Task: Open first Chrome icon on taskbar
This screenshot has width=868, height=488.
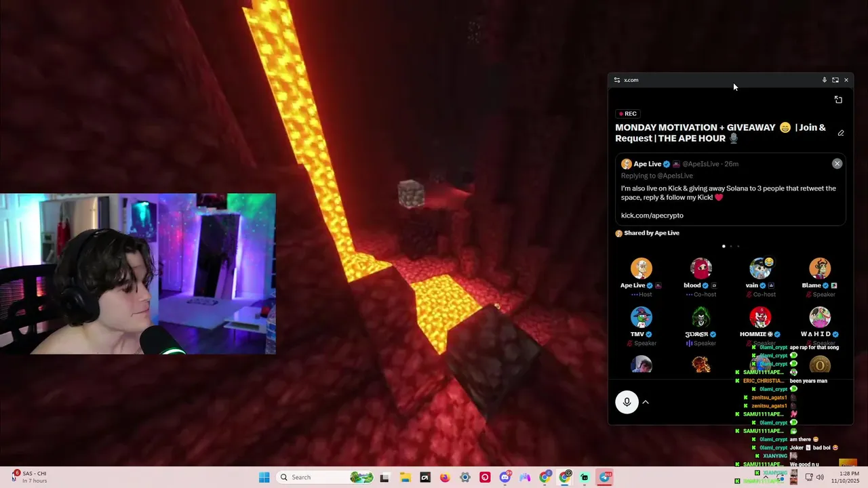Action: [545, 477]
